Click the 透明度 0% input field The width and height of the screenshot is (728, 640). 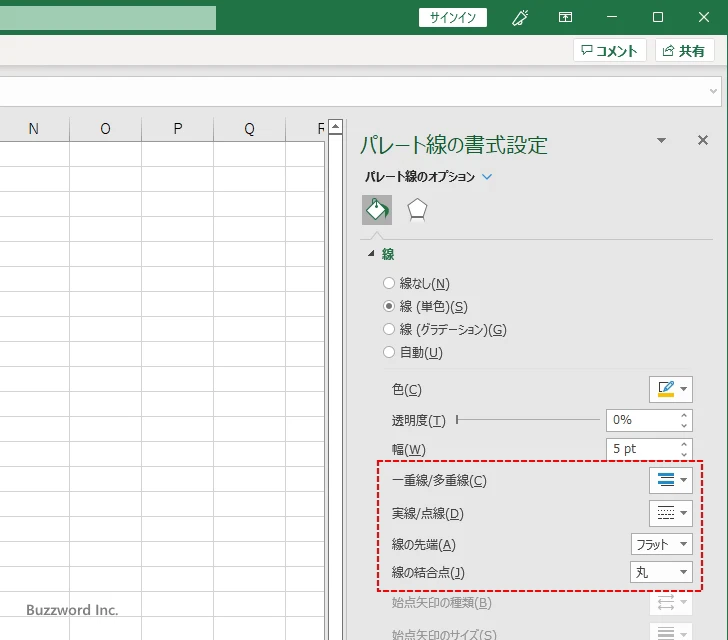[x=642, y=420]
